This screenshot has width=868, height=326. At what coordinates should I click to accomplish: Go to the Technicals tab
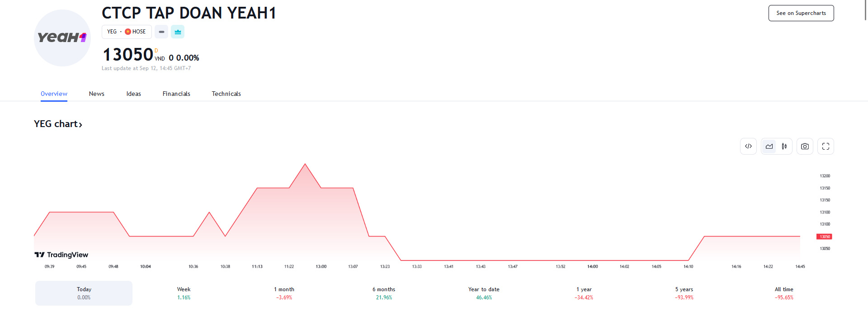226,94
